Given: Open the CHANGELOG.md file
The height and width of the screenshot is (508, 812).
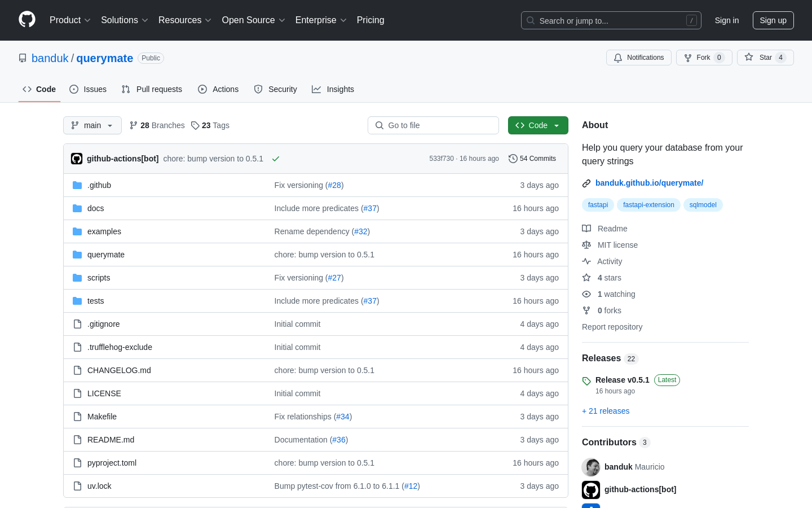Looking at the screenshot, I should 119,370.
